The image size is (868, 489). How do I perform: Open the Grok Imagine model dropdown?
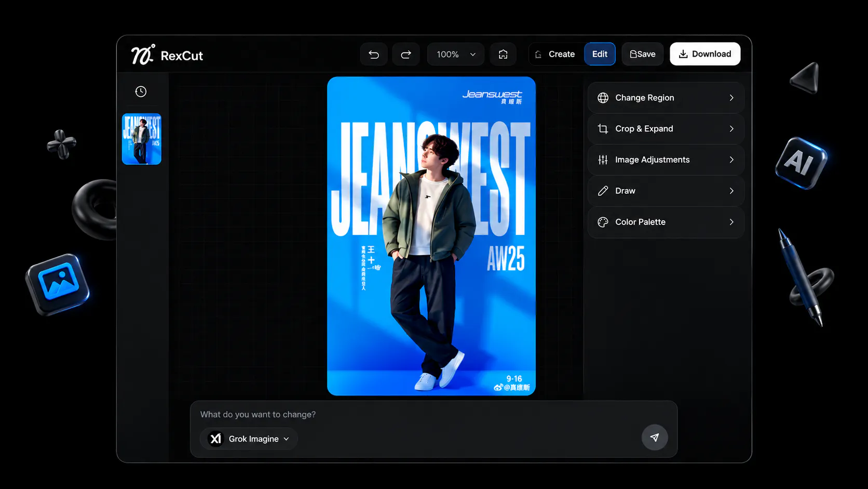(249, 439)
